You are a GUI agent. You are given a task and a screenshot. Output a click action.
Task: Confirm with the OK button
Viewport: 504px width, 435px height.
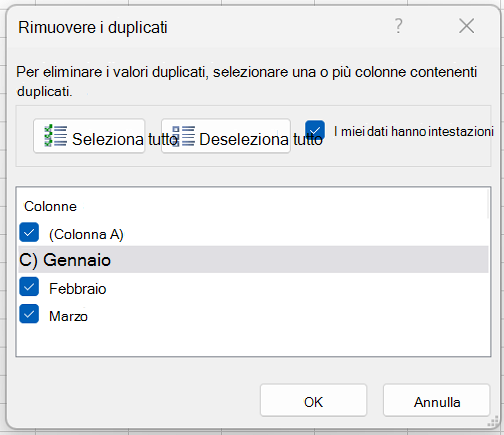[313, 400]
